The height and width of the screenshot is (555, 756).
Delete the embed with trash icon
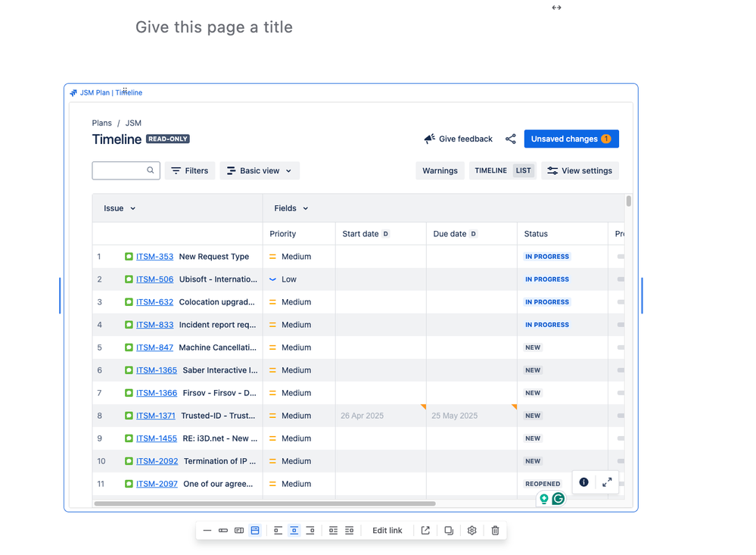495,530
